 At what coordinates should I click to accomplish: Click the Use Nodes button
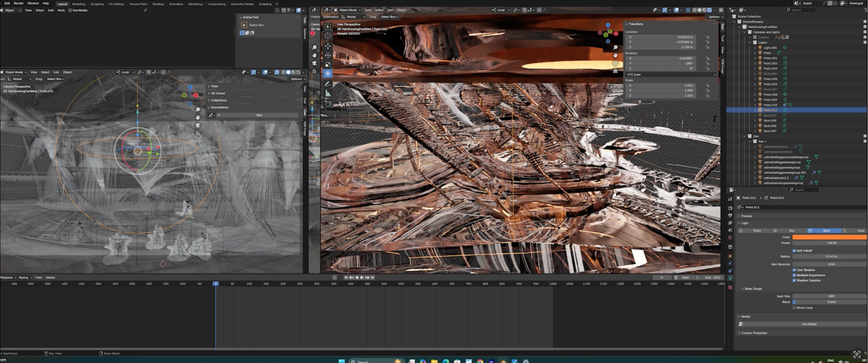[x=809, y=324]
